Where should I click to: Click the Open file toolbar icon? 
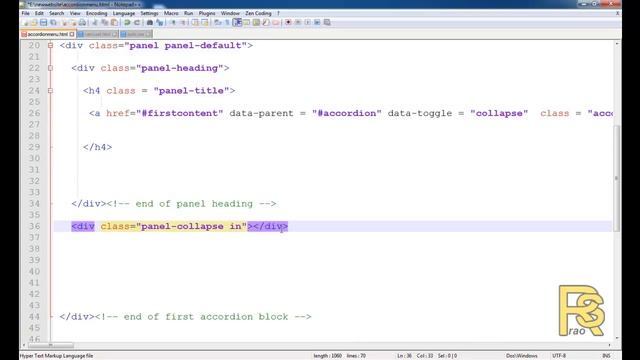tap(34, 22)
